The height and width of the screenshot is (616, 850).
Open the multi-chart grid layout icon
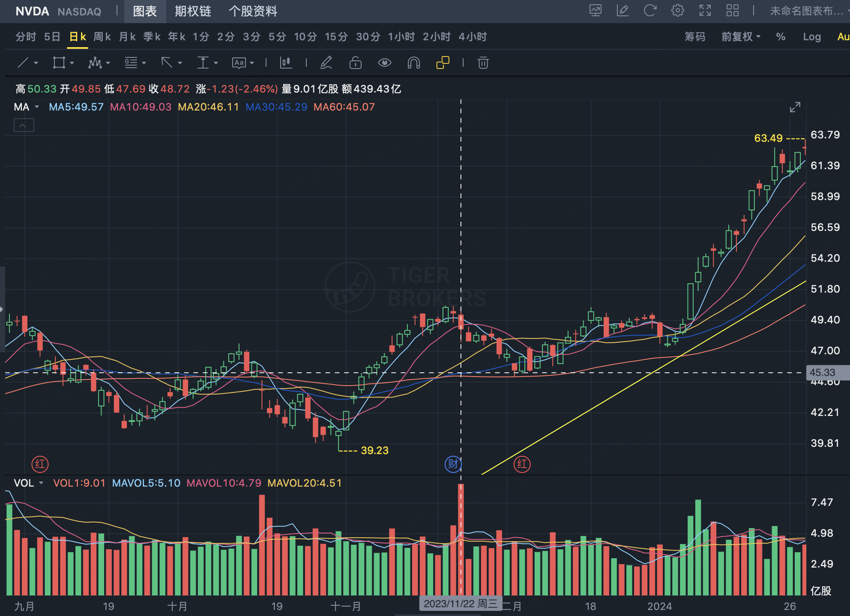(x=732, y=11)
